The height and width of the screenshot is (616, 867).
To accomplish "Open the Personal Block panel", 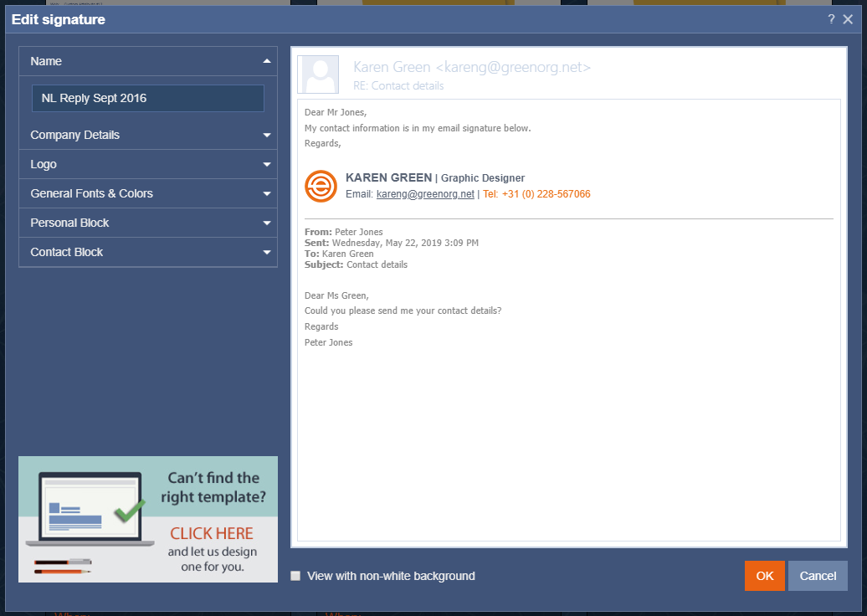I will [70, 223].
